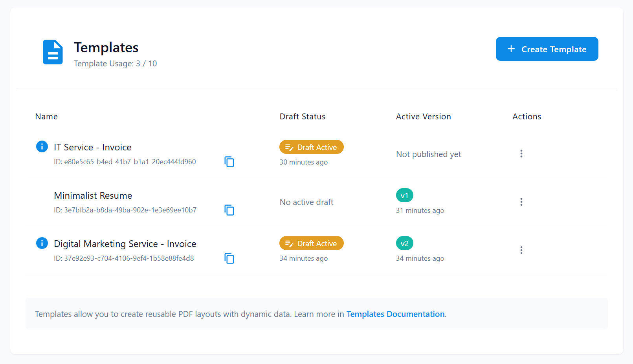Screen dimensions: 633x364
Task: Copy the Digital Marketing Service - Invoice ID
Action: click(x=229, y=258)
